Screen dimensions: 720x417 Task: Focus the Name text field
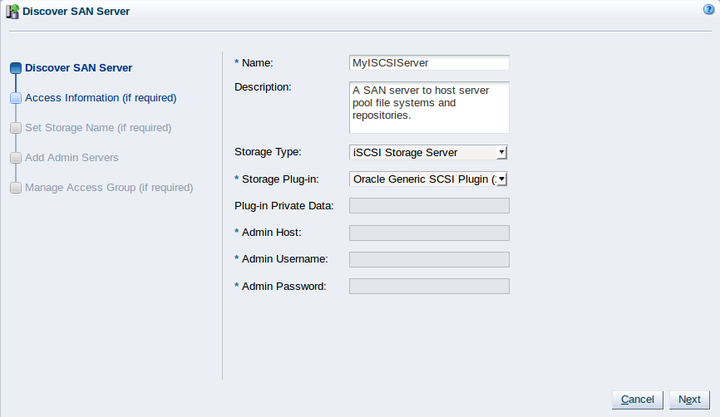429,62
